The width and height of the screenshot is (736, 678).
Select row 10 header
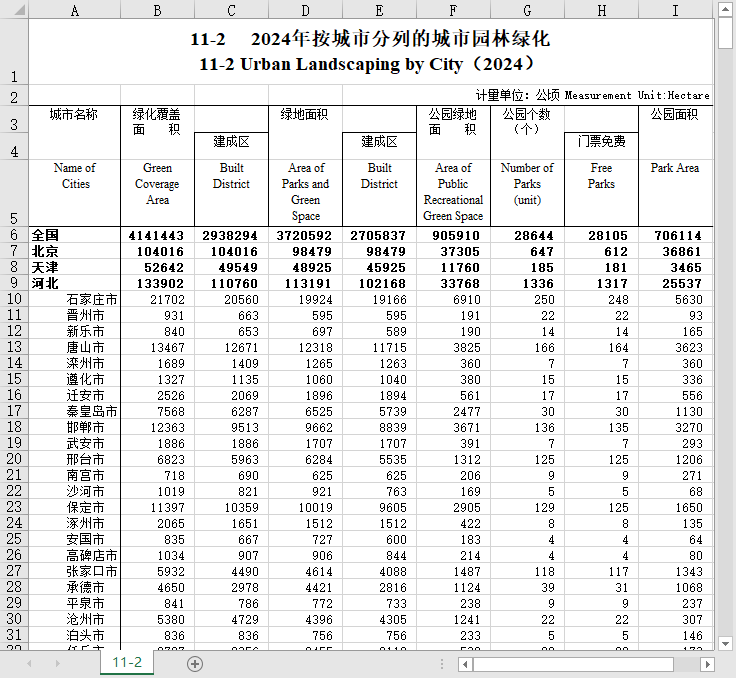[x=14, y=299]
